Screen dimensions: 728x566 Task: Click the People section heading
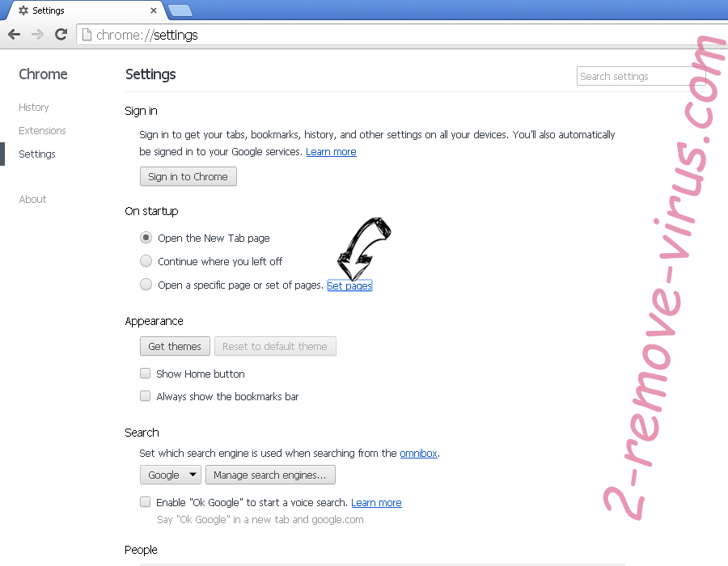141,550
